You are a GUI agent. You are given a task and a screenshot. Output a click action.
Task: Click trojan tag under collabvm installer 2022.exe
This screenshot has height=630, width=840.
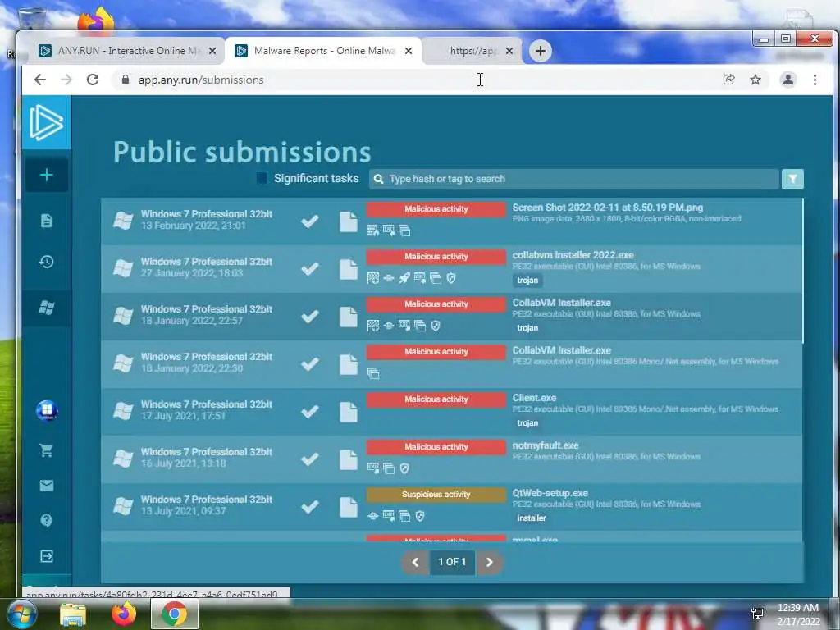527,281
